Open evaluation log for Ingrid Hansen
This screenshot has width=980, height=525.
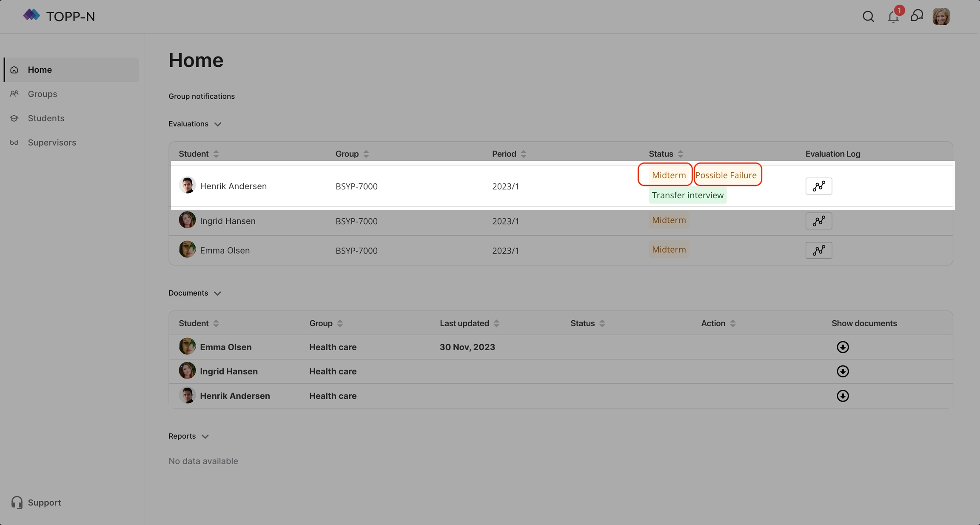pos(818,221)
